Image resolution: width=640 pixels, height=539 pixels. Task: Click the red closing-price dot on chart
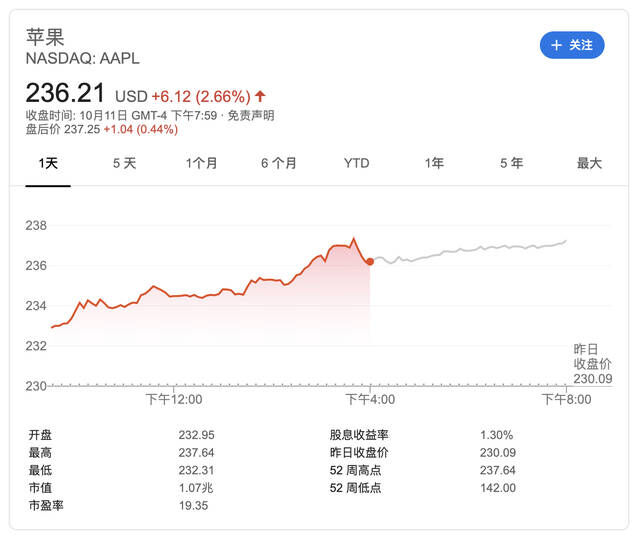370,262
